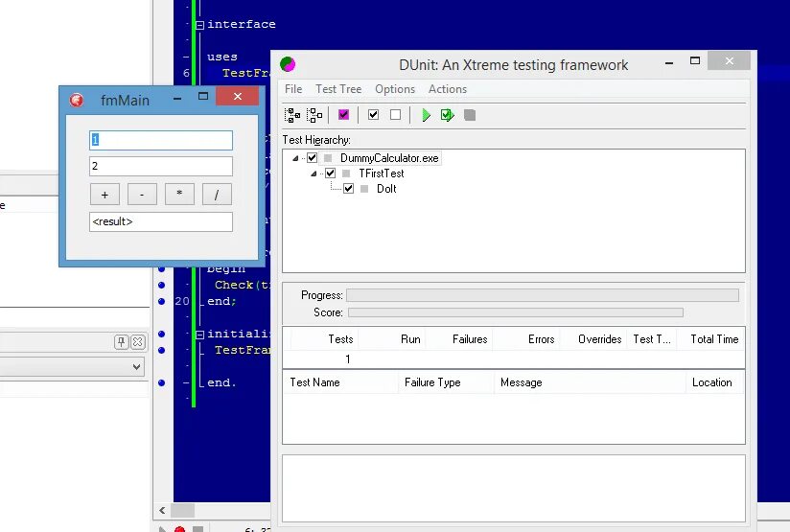Open the Actions menu in DUnit
The height and width of the screenshot is (532, 790).
(448, 89)
